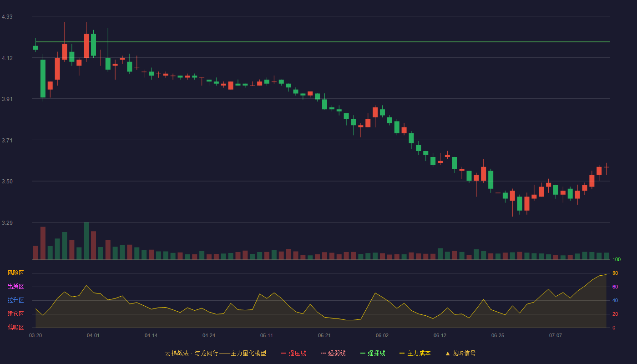Click the 4.33 price axis label
The width and height of the screenshot is (637, 364).
click(7, 17)
